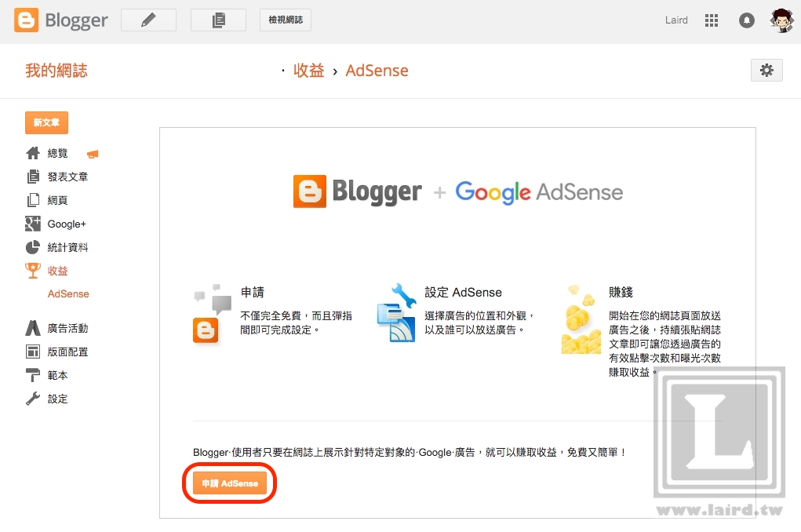Open the Google apps grid
This screenshot has height=532, width=801.
coord(712,20)
